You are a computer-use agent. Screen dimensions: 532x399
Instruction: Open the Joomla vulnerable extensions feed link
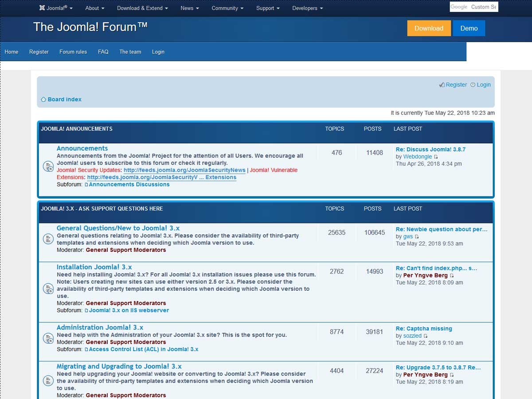tap(162, 177)
